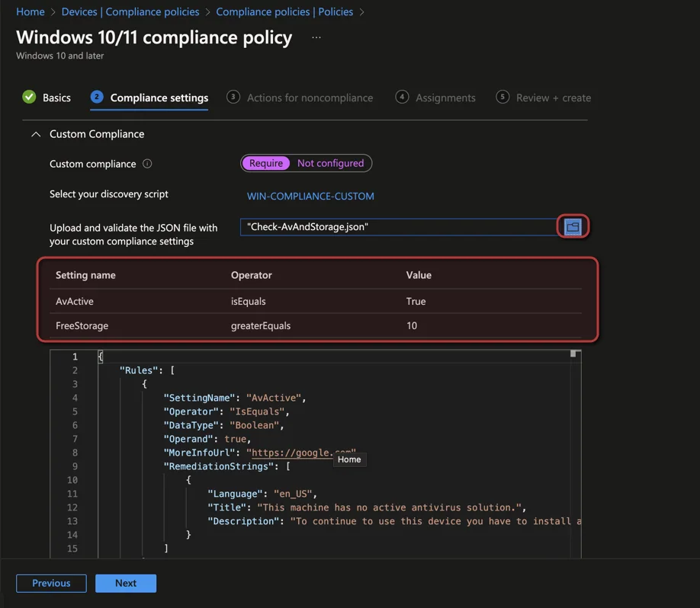Click the Setting name column header
This screenshot has height=608, width=700.
pyautogui.click(x=85, y=275)
